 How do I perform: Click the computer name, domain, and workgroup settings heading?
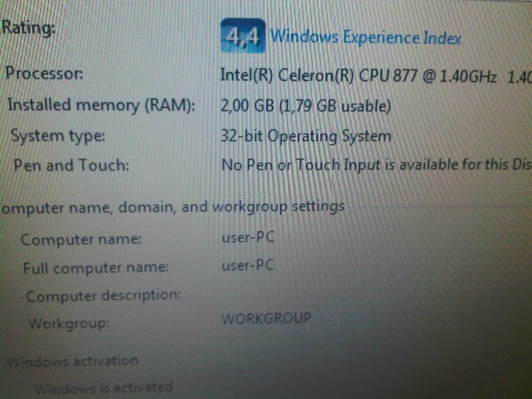173,207
